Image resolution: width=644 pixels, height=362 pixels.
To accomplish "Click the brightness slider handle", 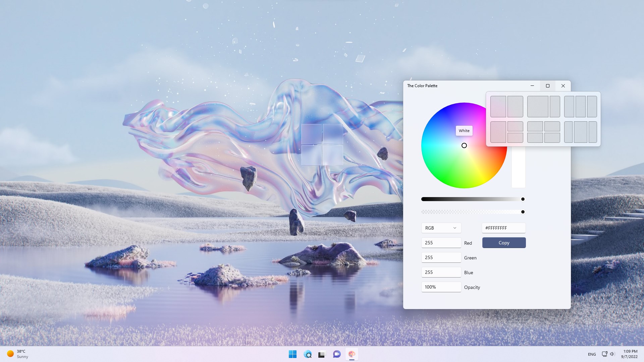I will click(523, 199).
